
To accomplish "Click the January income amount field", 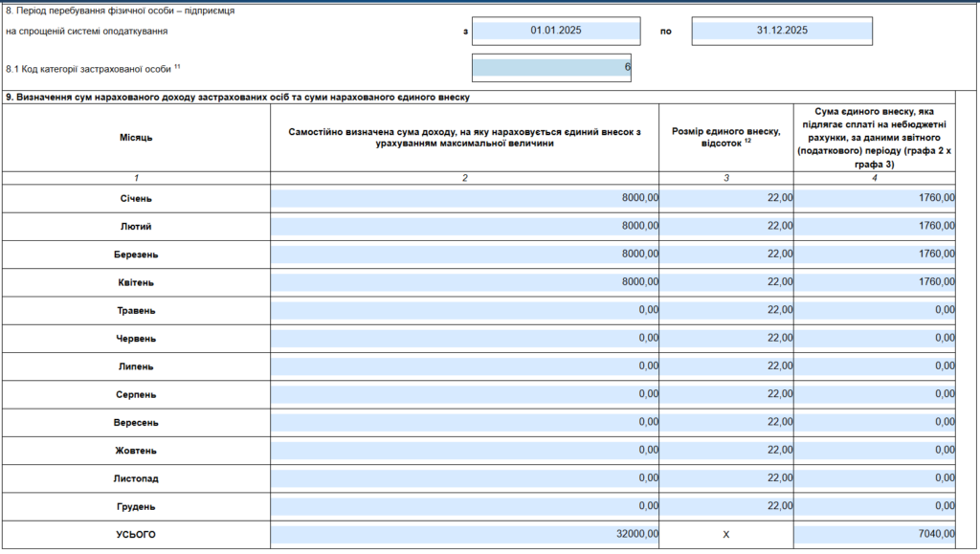I will [x=464, y=198].
